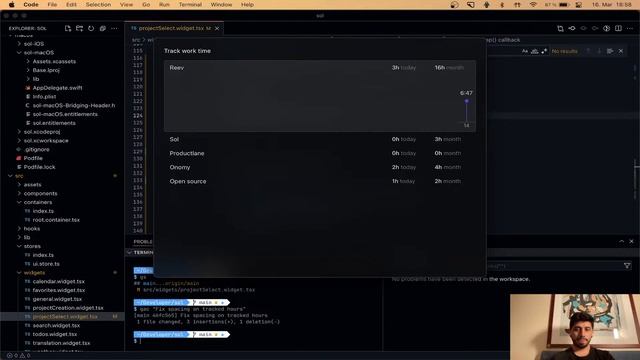
Task: Open search.widget.tsx in Explorer
Action: click(56, 325)
